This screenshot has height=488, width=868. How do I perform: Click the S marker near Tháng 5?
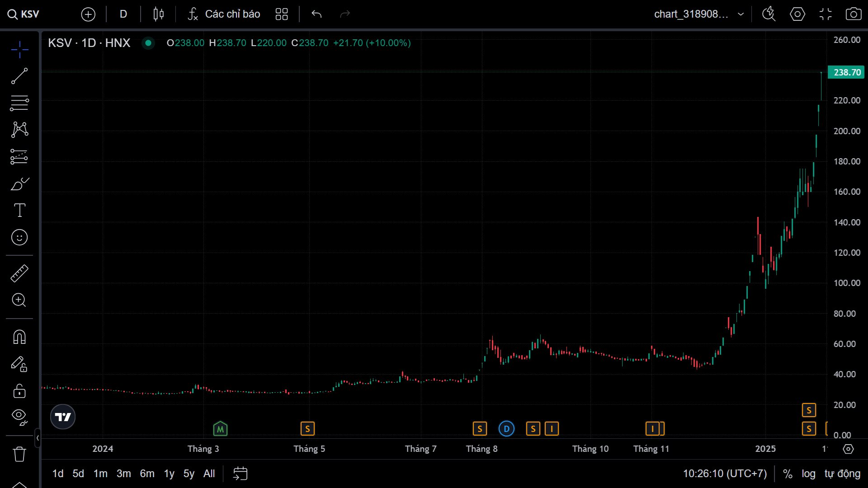point(307,428)
